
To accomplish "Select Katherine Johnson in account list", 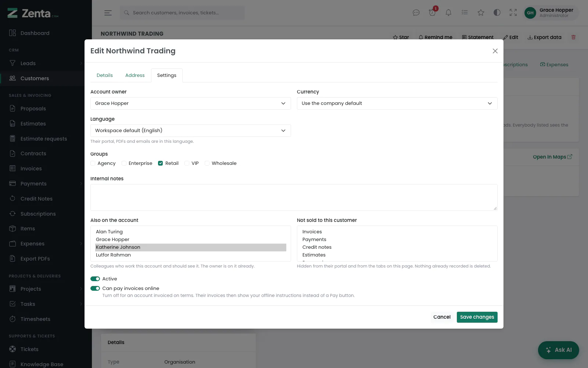I will (x=191, y=247).
